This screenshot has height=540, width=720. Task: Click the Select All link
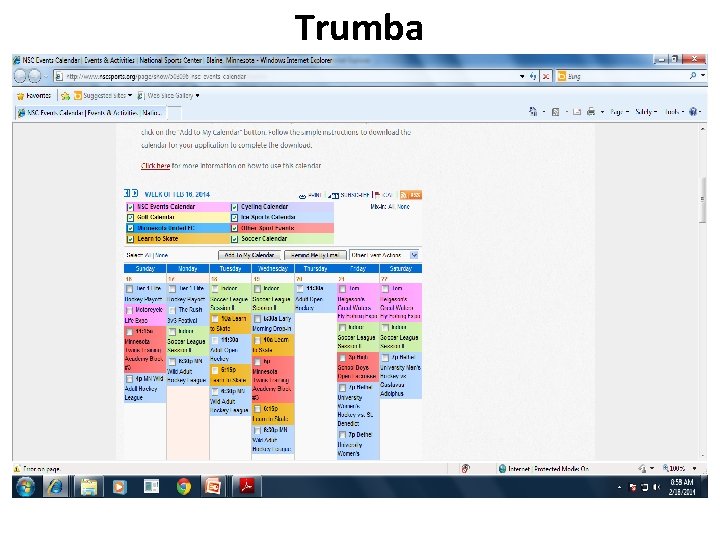(x=148, y=255)
